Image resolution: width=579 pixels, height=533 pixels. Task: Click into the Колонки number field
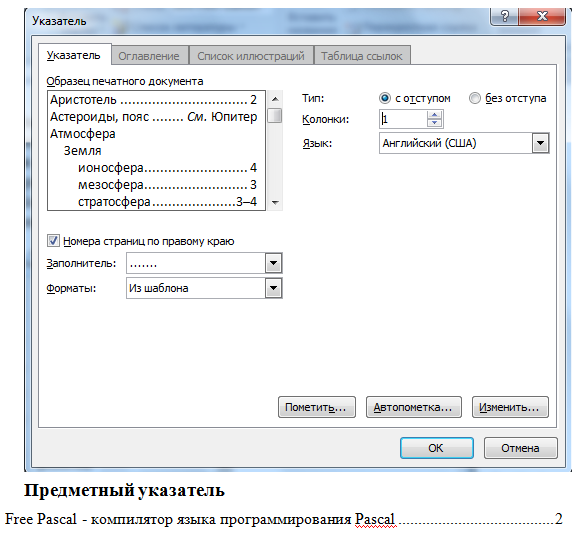pos(403,119)
